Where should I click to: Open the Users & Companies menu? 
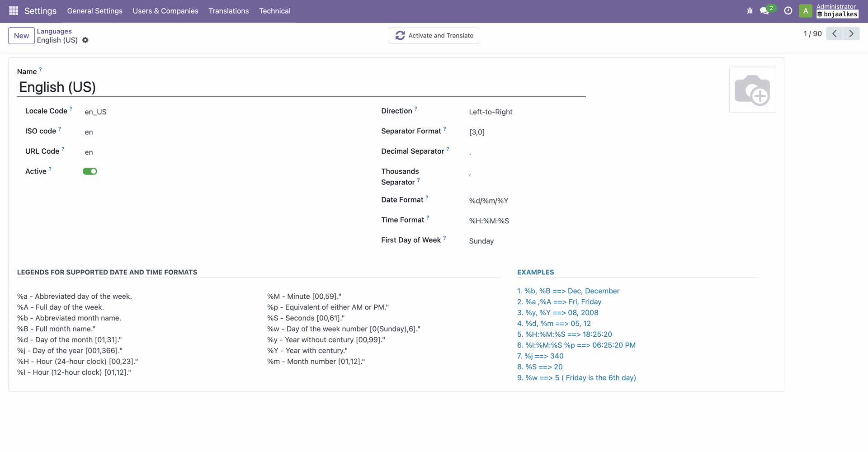165,11
